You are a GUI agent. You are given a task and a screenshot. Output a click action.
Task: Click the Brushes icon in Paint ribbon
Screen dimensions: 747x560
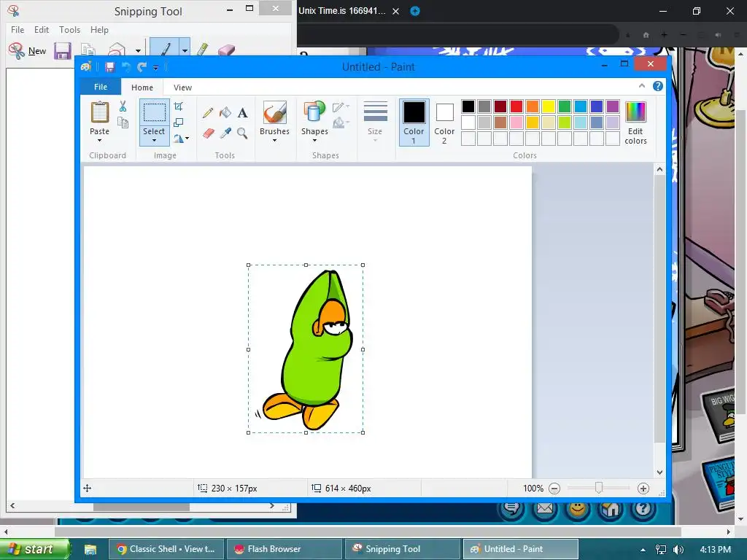coord(275,113)
